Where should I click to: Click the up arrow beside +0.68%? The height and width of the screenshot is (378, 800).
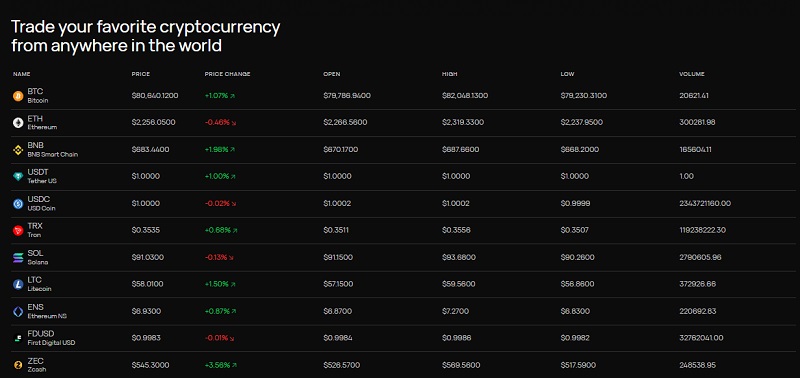(x=235, y=231)
